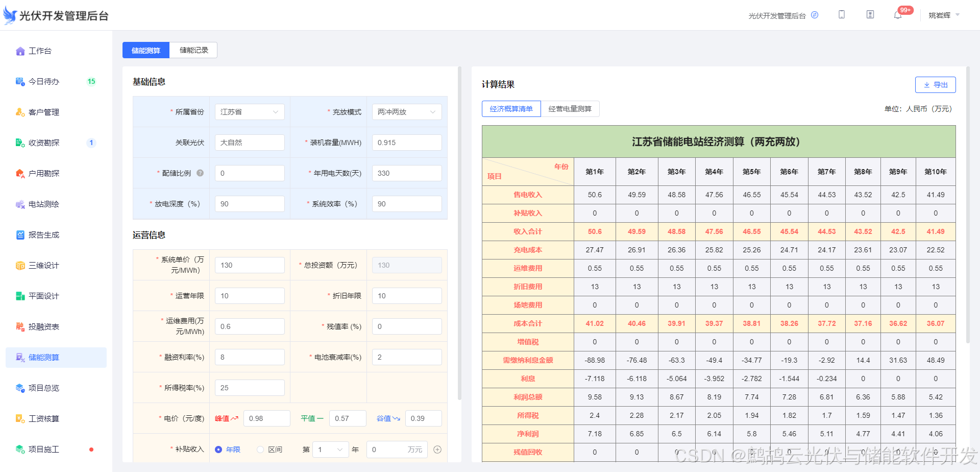Switch to the 储能测算 tab

pyautogui.click(x=146, y=50)
